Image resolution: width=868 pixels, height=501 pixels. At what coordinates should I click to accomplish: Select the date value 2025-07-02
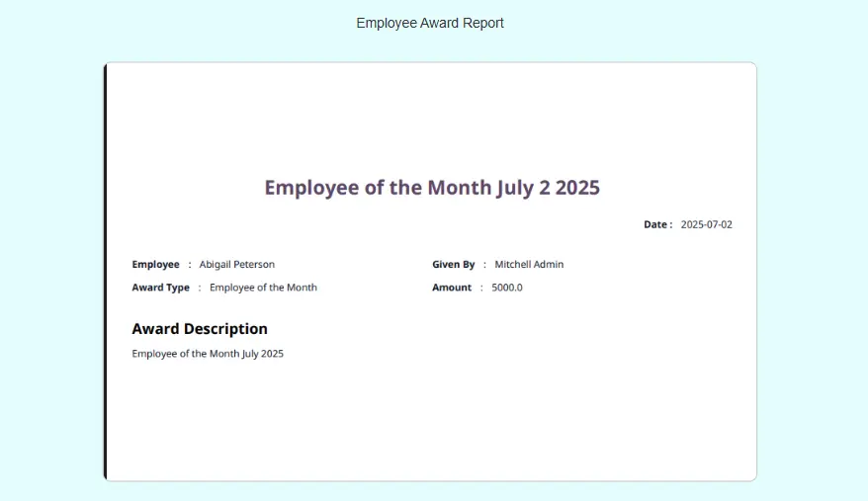706,224
